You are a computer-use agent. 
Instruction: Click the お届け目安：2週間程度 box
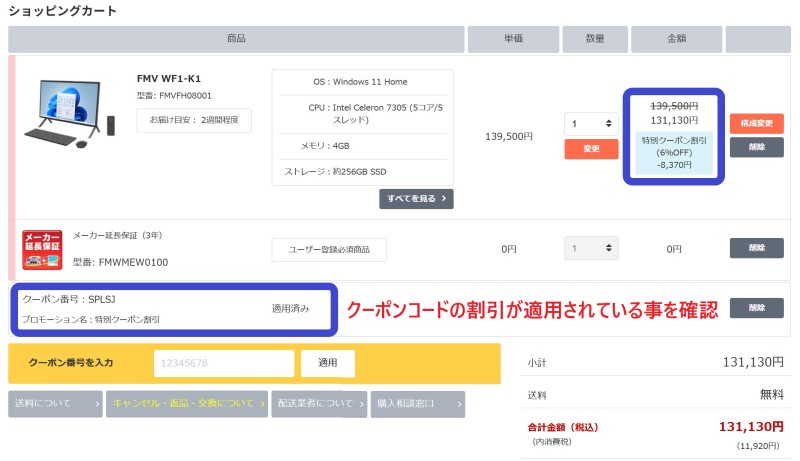tap(194, 120)
